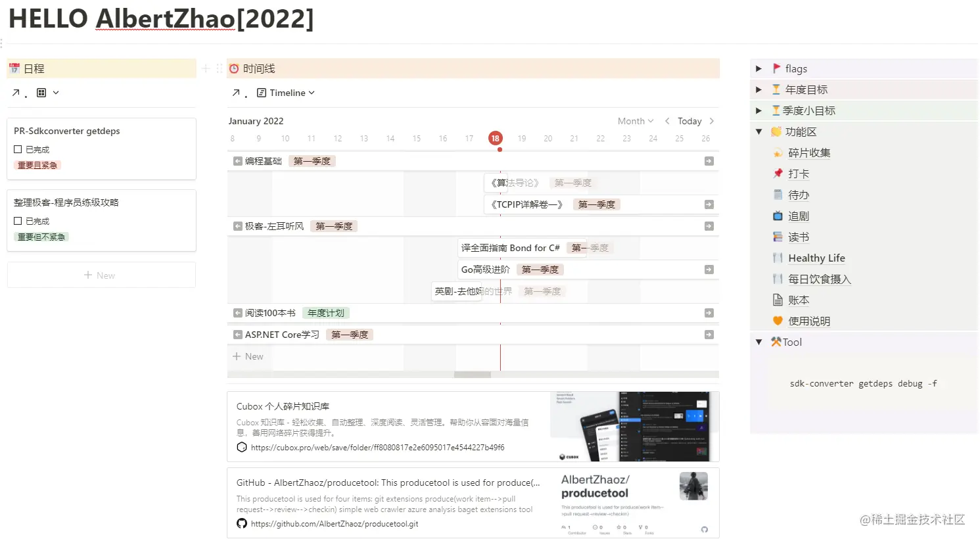Click the calendar icon beside 日程 heading
Image resolution: width=980 pixels, height=541 pixels.
(x=14, y=68)
